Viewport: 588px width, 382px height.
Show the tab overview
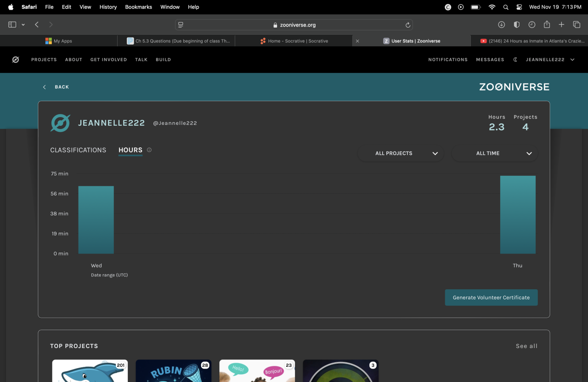[577, 25]
